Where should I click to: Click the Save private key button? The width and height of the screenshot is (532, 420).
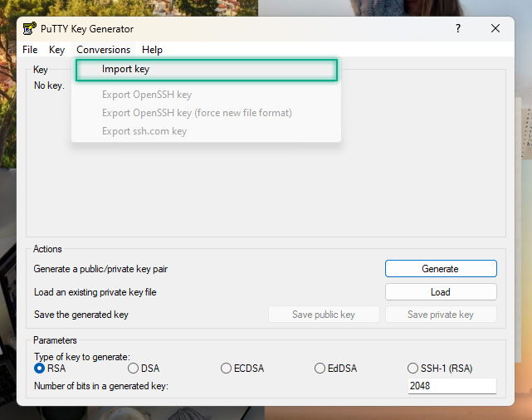(x=441, y=315)
